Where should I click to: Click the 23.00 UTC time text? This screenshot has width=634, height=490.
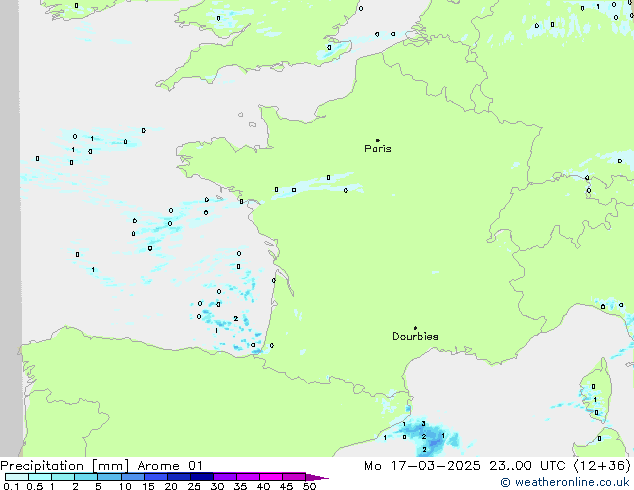point(527,466)
